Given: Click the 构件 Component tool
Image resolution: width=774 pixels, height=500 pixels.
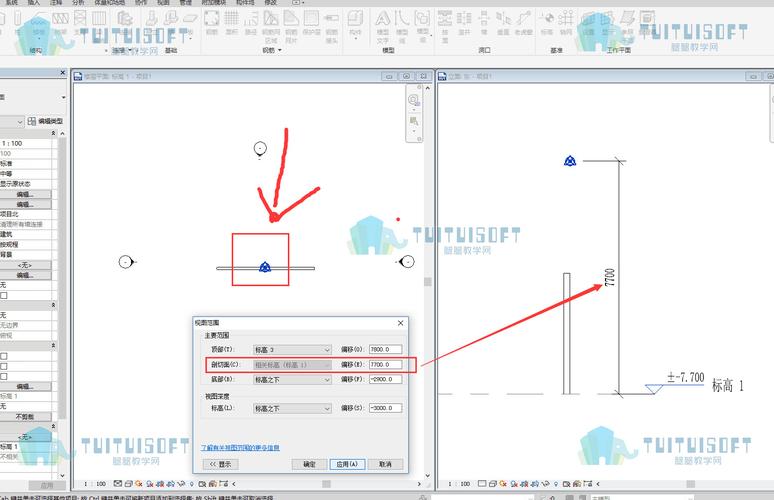Looking at the screenshot, I should tap(355, 25).
